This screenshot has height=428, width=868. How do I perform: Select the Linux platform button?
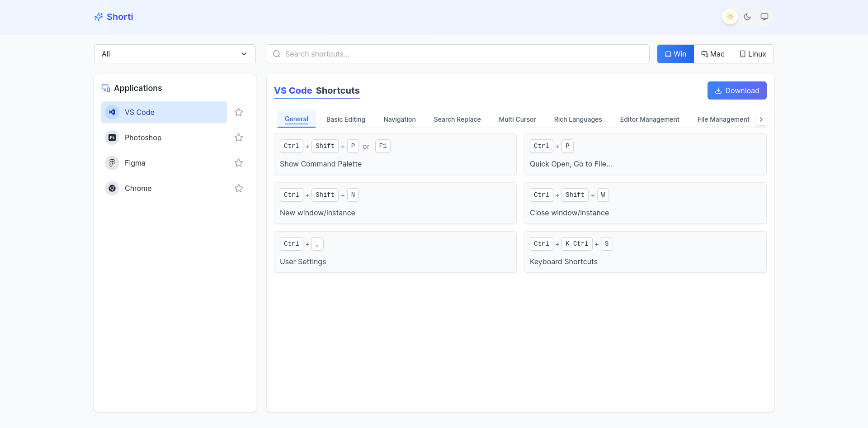[753, 54]
